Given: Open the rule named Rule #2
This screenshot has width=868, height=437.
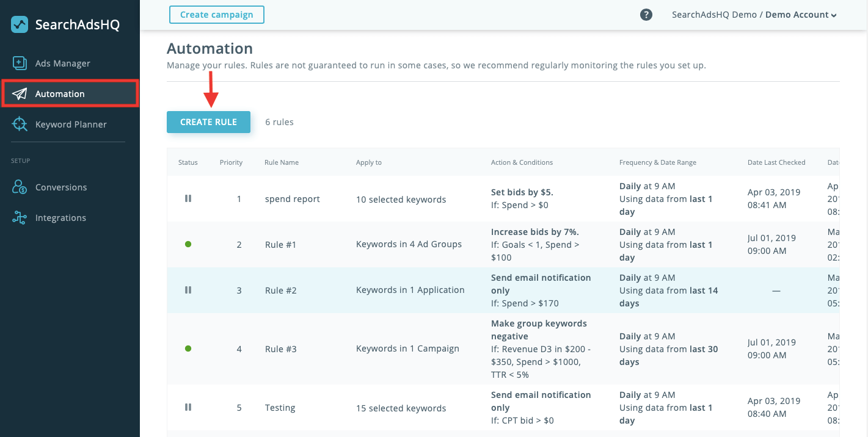Looking at the screenshot, I should [280, 290].
